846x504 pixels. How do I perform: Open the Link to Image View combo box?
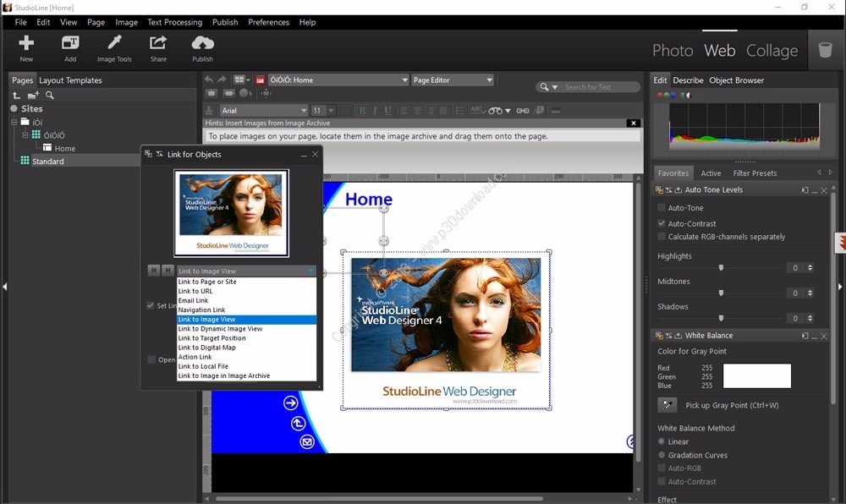(246, 271)
